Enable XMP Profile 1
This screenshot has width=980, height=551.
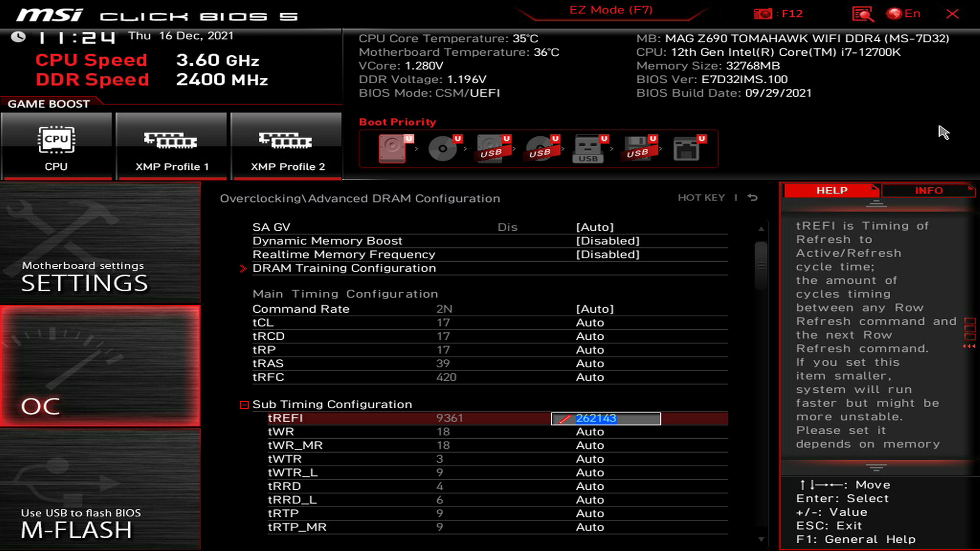171,146
